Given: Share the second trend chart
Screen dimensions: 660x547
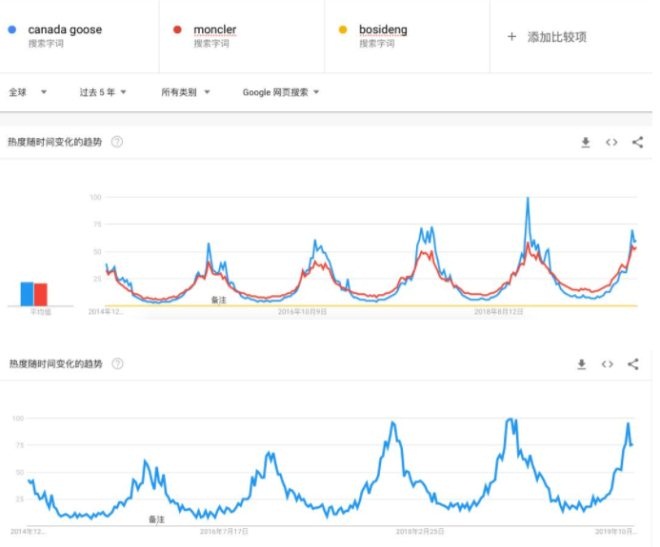Looking at the screenshot, I should pos(633,364).
